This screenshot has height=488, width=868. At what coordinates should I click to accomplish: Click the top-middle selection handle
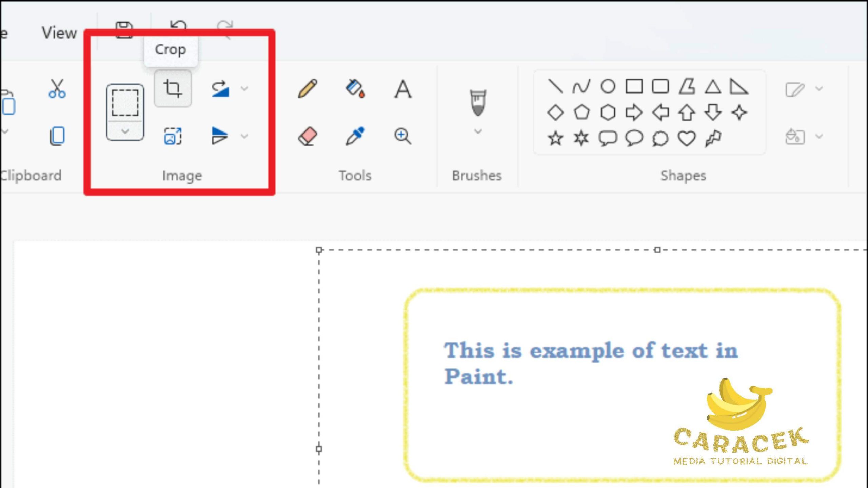(x=657, y=250)
